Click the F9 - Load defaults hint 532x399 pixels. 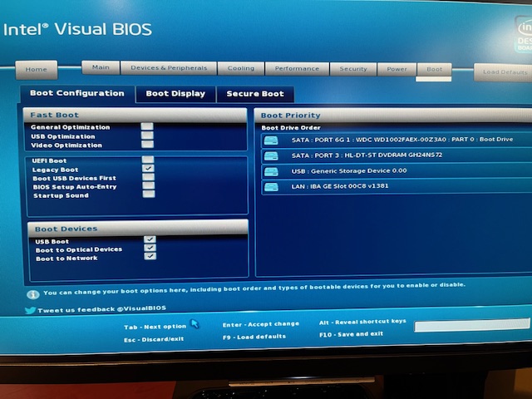(254, 337)
